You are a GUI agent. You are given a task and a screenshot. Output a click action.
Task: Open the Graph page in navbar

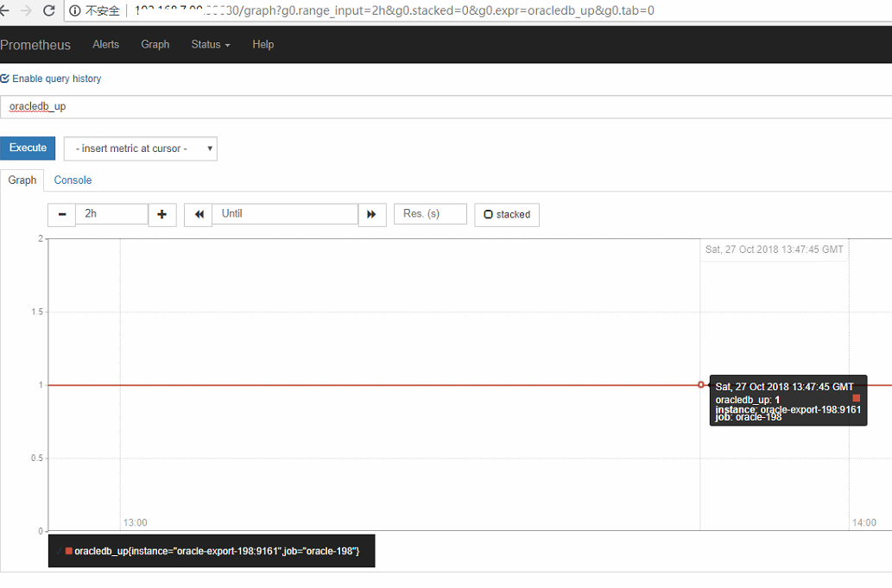pos(155,44)
